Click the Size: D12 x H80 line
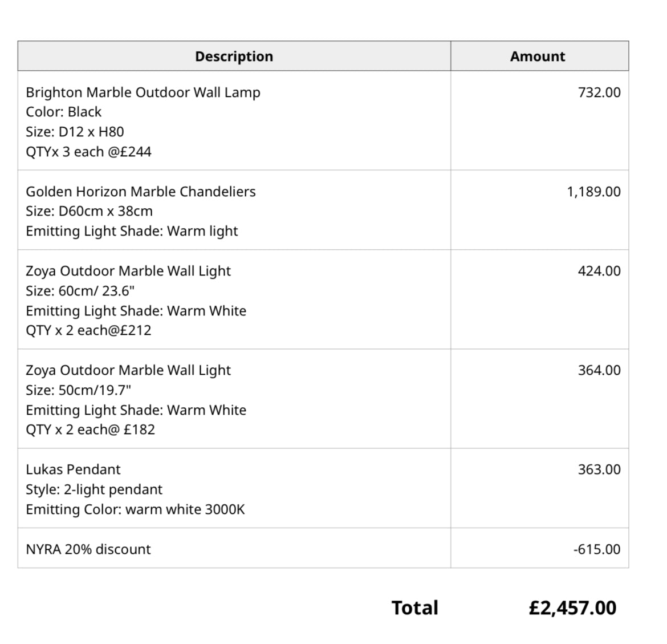The height and width of the screenshot is (644, 667). (75, 132)
